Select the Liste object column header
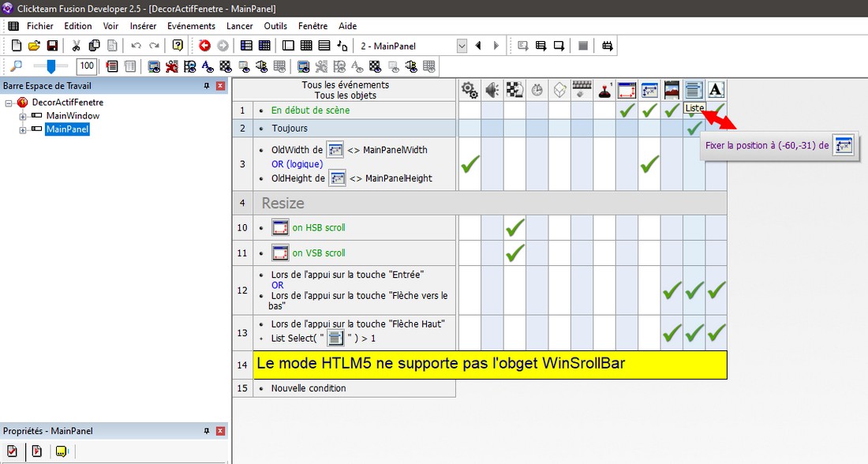The width and height of the screenshot is (868, 464). 694,90
